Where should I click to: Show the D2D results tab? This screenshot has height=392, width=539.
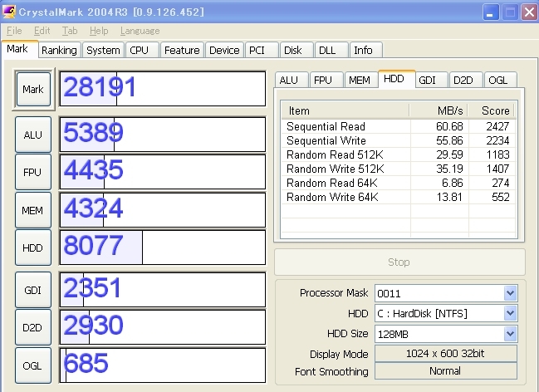(463, 80)
